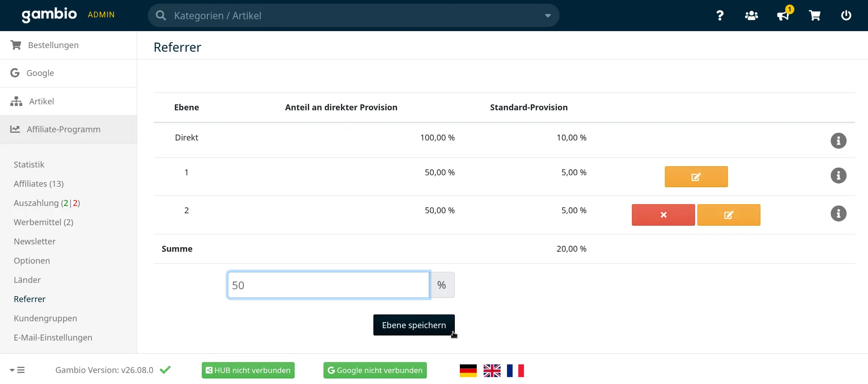This screenshot has width=868, height=384.
Task: Show info for the Direkt level
Action: tap(838, 141)
